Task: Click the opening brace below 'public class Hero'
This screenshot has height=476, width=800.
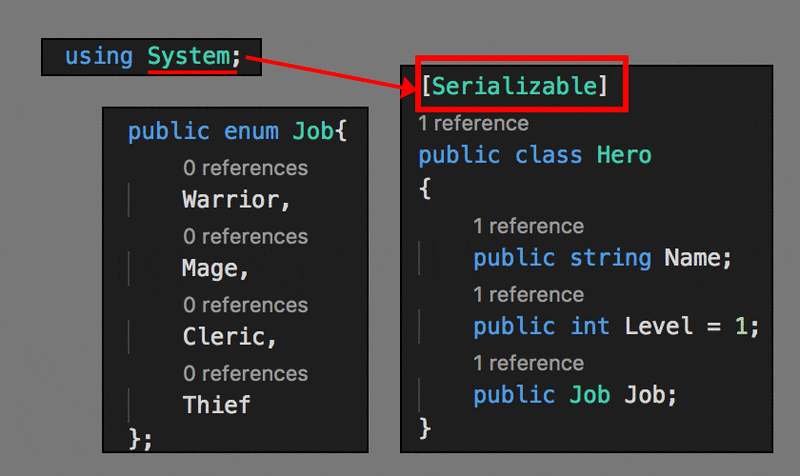Action: pyautogui.click(x=425, y=188)
